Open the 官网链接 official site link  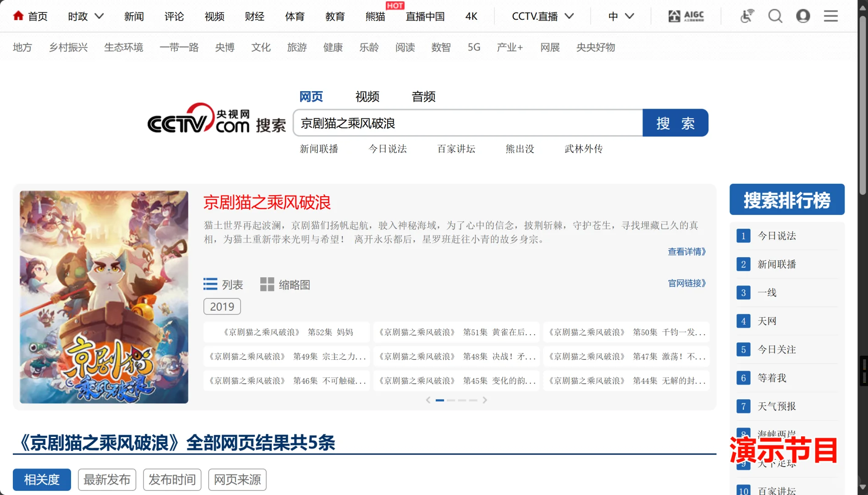(686, 283)
